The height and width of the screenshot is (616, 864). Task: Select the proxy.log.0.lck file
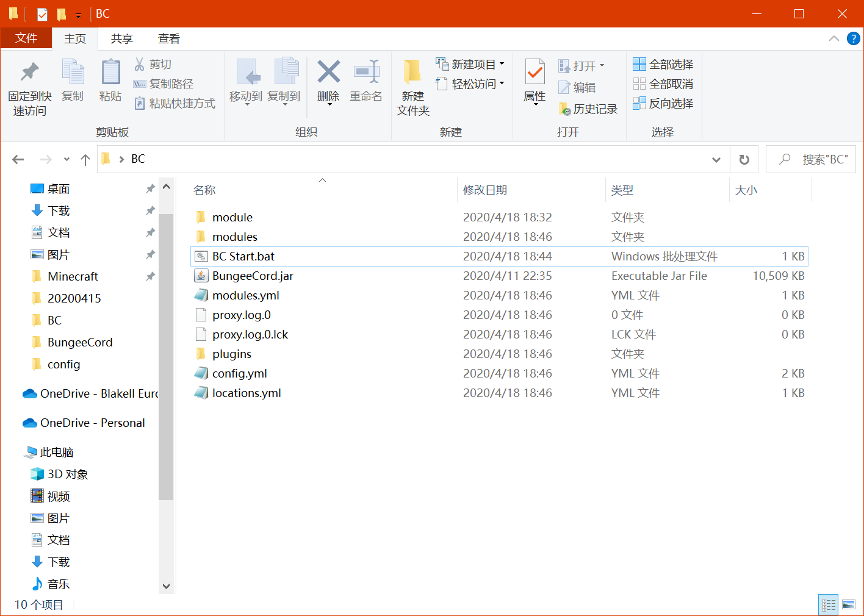point(499,334)
